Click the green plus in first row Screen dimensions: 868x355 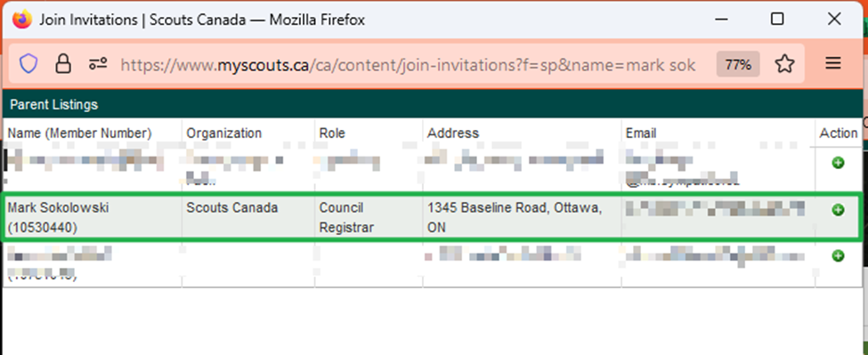click(x=838, y=163)
